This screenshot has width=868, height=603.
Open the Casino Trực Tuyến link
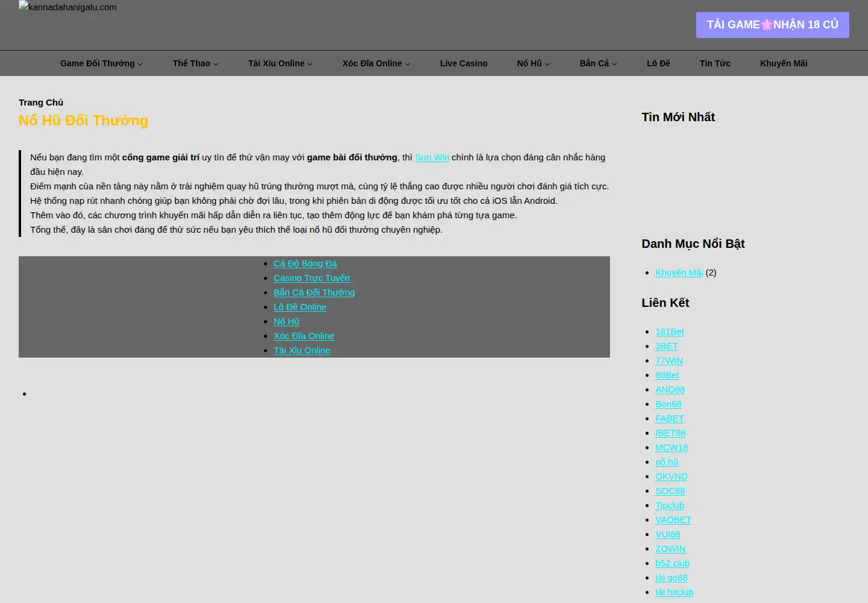pyautogui.click(x=312, y=278)
